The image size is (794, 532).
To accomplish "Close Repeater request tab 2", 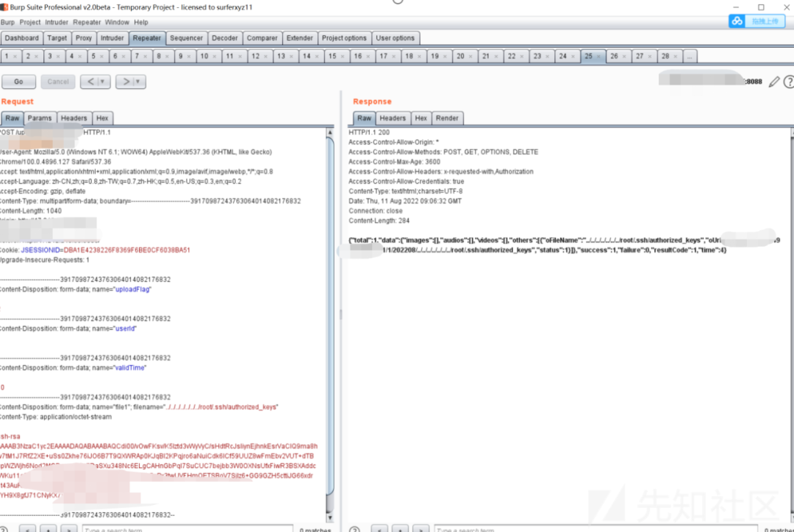I will pyautogui.click(x=37, y=57).
